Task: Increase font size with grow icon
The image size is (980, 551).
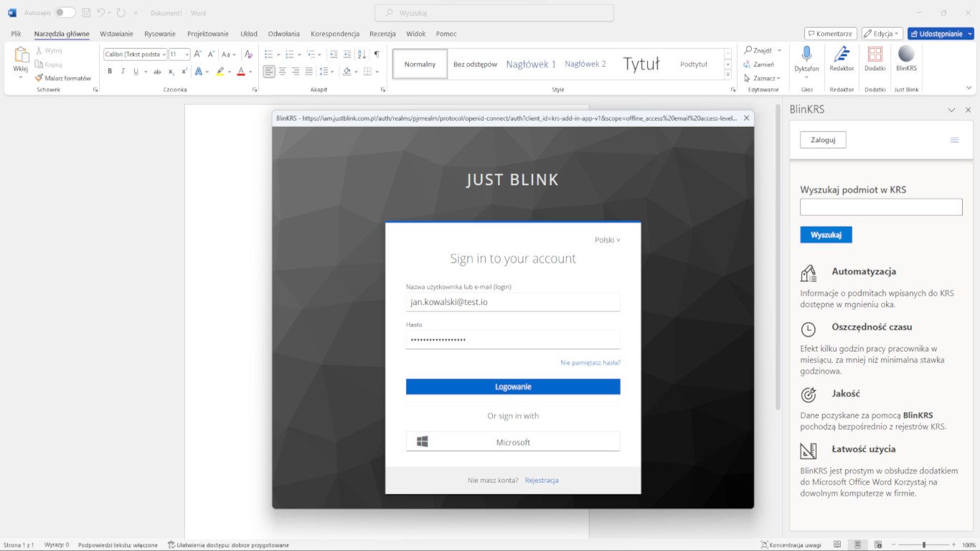Action: coord(198,54)
